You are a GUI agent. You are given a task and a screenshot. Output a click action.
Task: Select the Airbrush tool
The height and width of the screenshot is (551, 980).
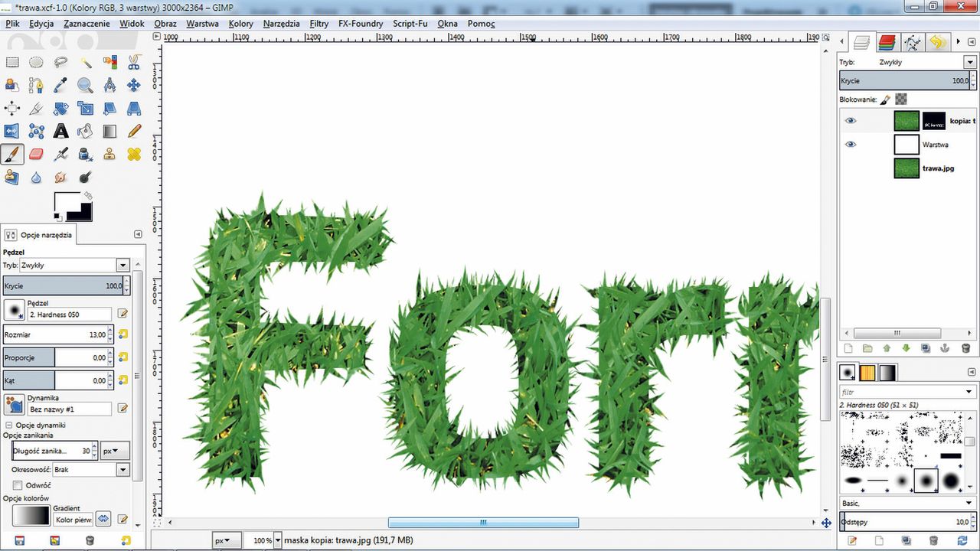pos(60,155)
